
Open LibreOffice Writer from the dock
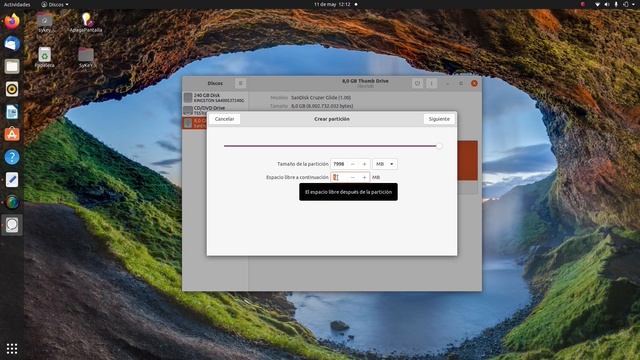12,111
